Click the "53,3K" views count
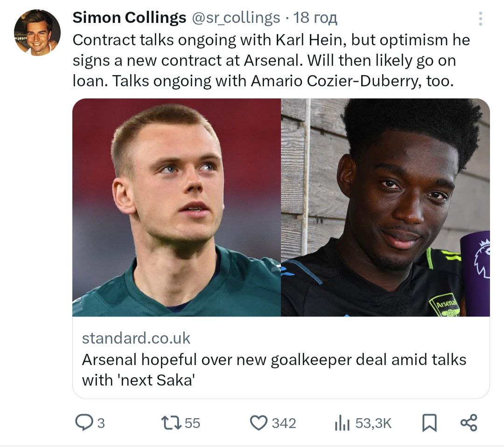This screenshot has height=448, width=504. pos(373,423)
